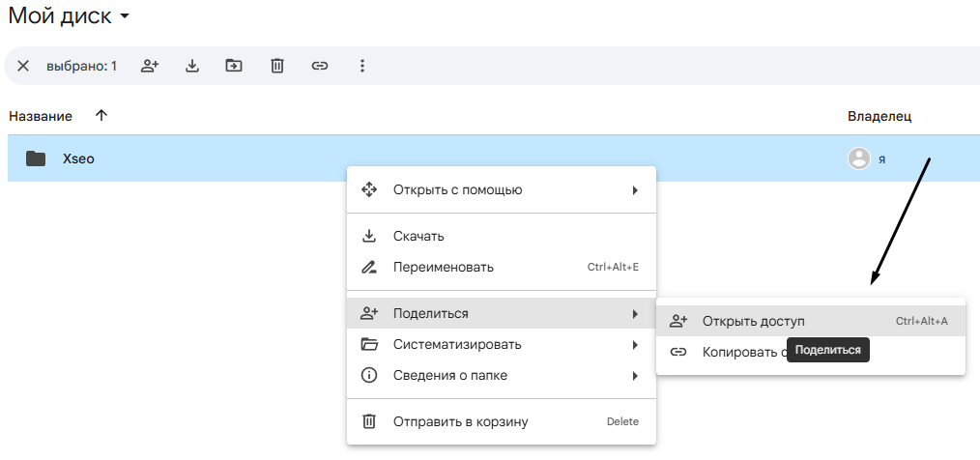
Task: Click the trash icon in the selection toolbar
Action: [276, 66]
